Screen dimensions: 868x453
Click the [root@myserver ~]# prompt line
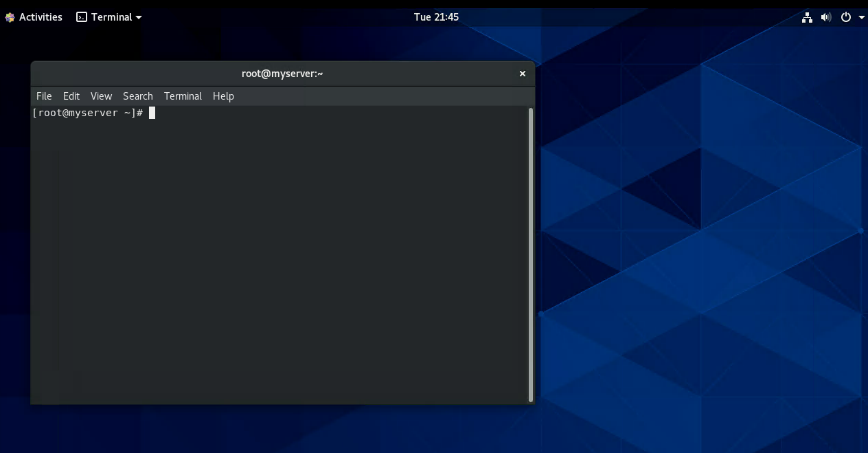pyautogui.click(x=93, y=113)
